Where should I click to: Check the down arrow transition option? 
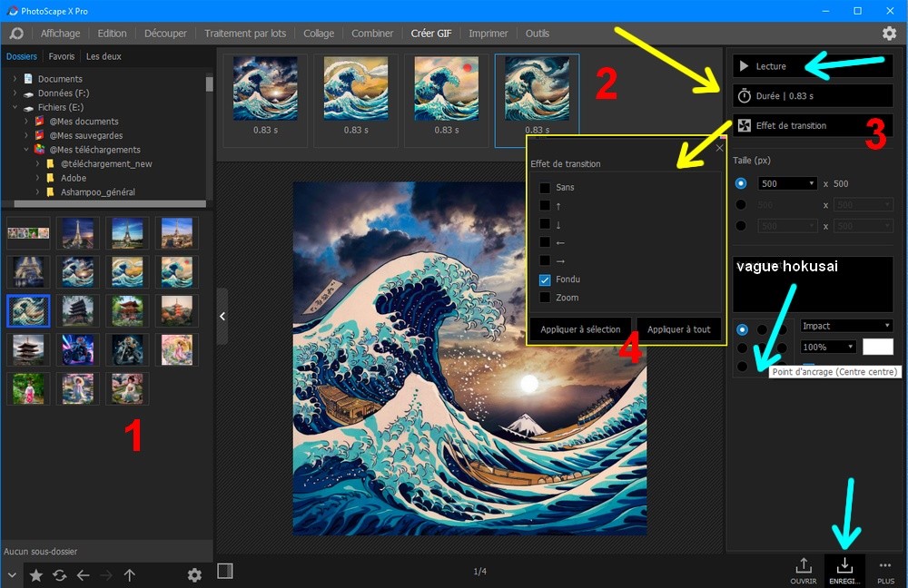point(544,224)
